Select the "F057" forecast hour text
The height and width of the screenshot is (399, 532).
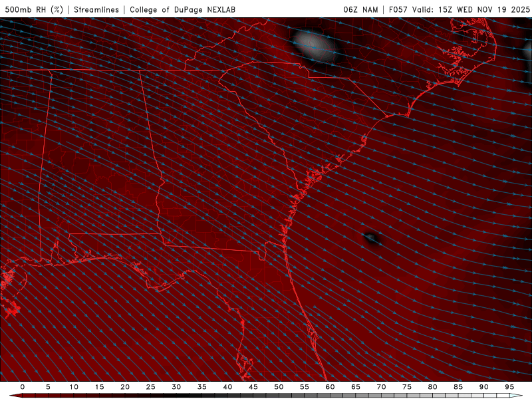pos(398,9)
